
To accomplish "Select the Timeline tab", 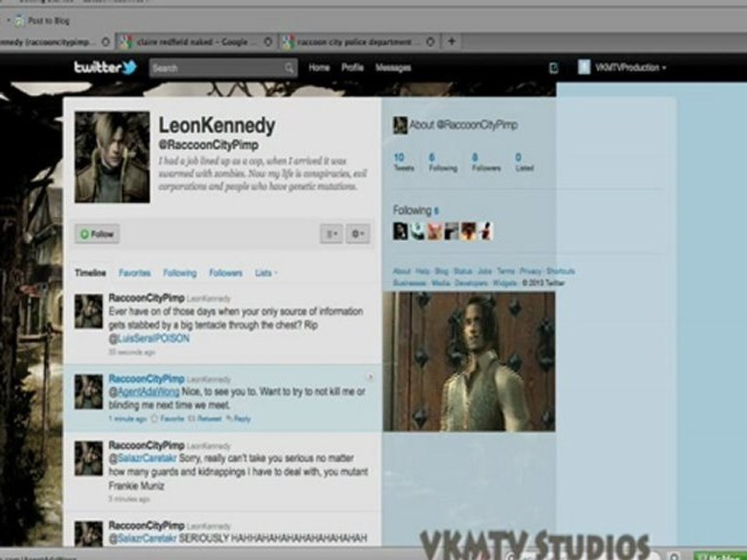I will [90, 273].
